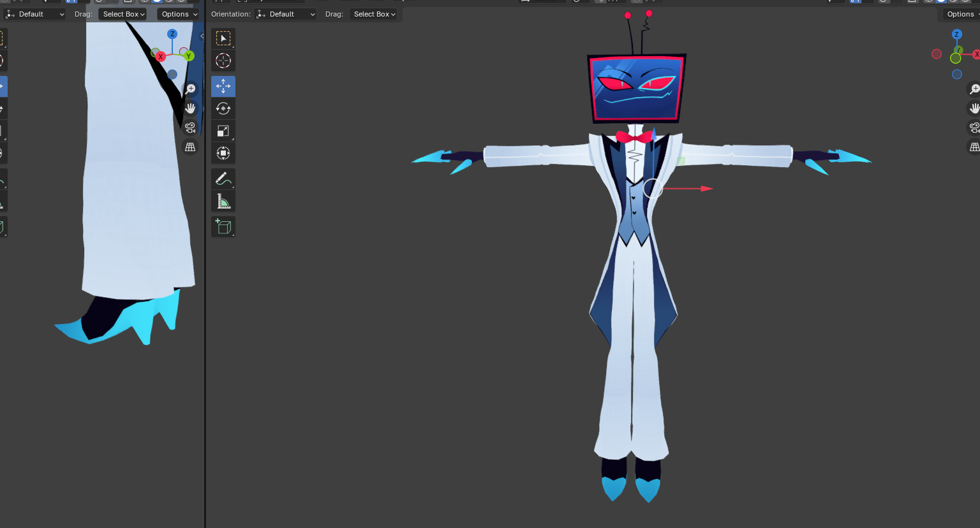Enable the combined Transform tool
980x528 pixels.
point(223,153)
